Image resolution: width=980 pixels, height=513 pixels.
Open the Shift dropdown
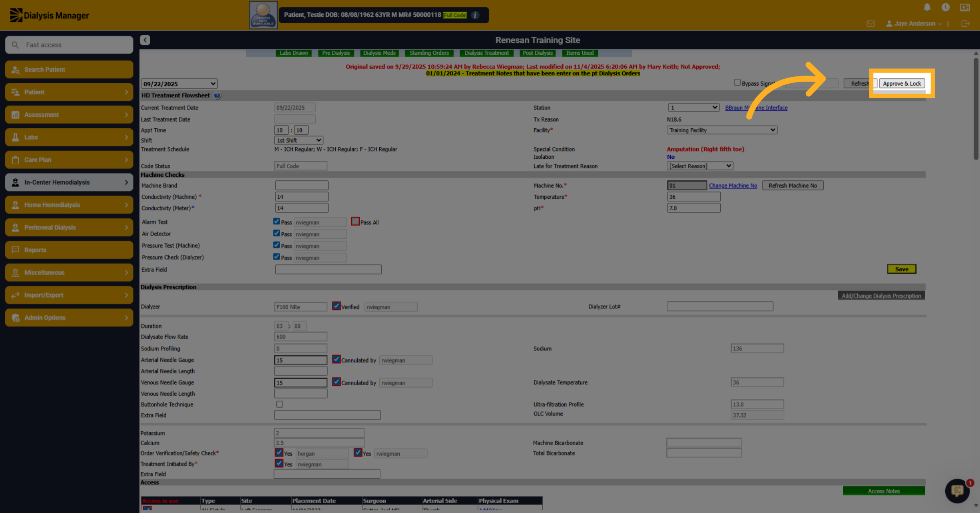click(299, 140)
